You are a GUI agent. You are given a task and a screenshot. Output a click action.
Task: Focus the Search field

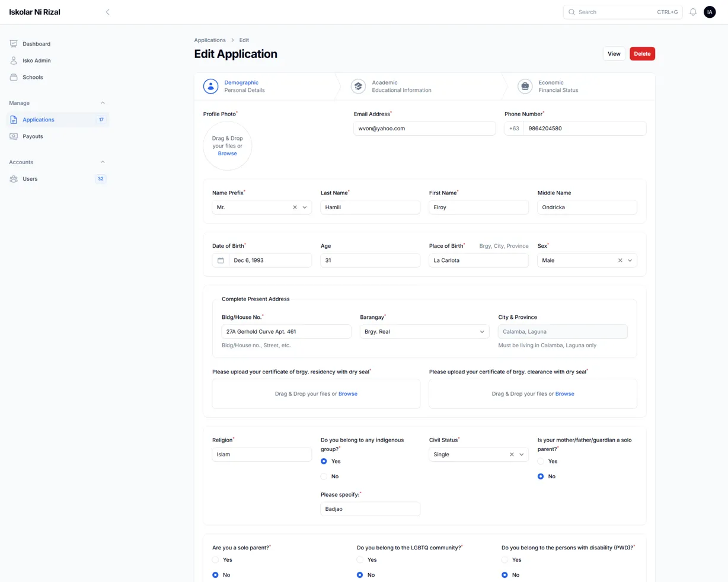622,12
